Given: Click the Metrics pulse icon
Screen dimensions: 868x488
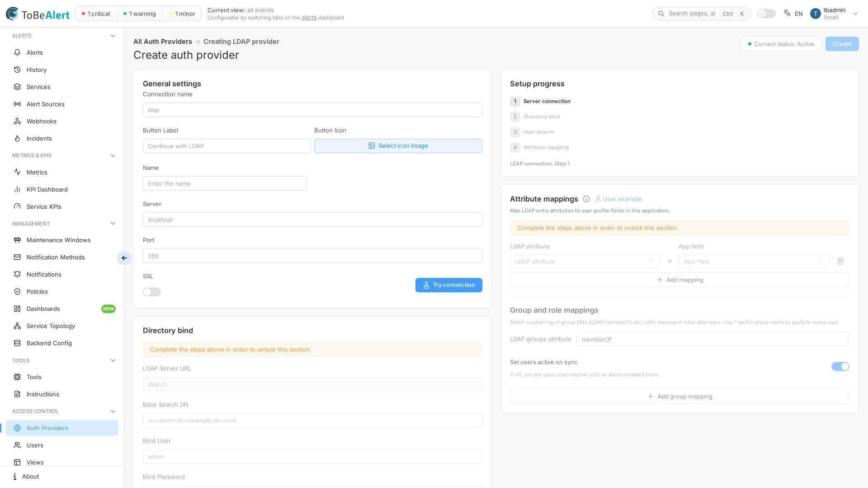Looking at the screenshot, I should pos(17,172).
